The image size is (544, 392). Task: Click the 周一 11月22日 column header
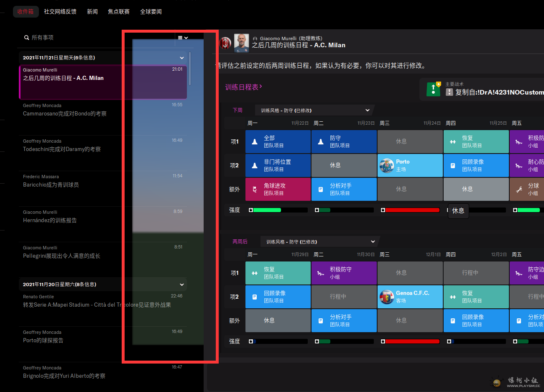278,123
